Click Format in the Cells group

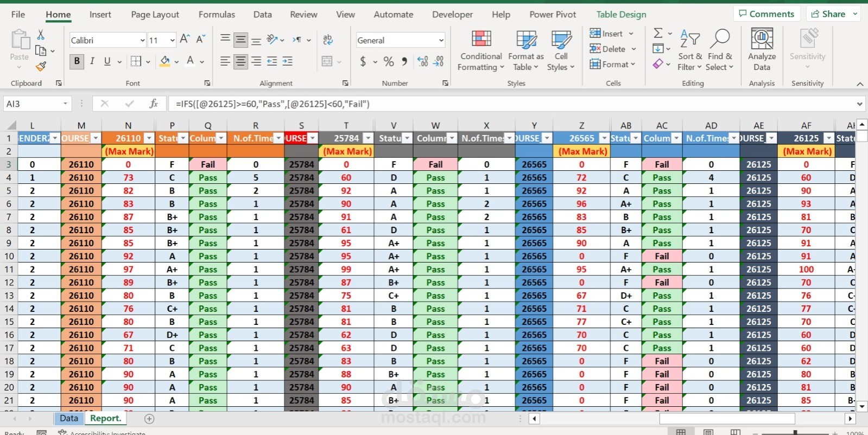[613, 64]
